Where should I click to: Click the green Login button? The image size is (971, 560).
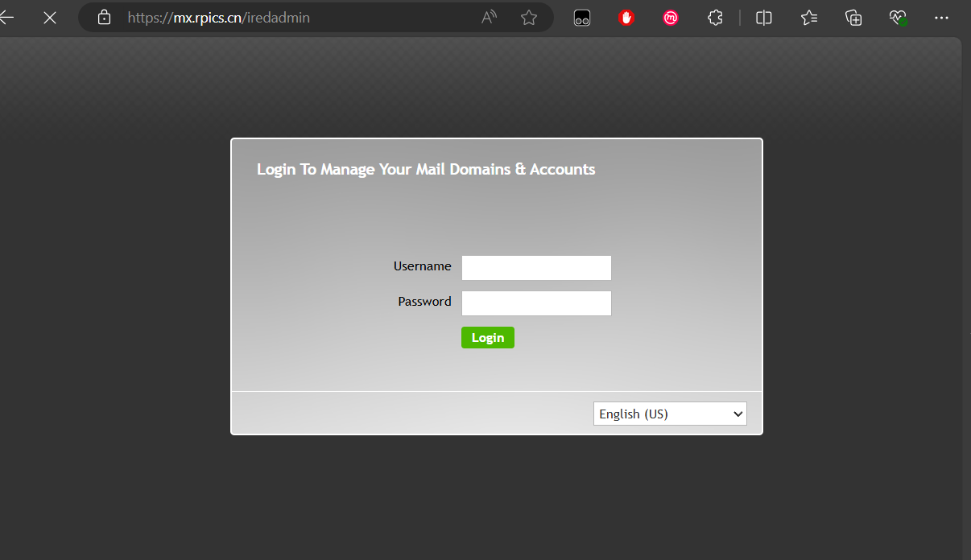coord(488,338)
